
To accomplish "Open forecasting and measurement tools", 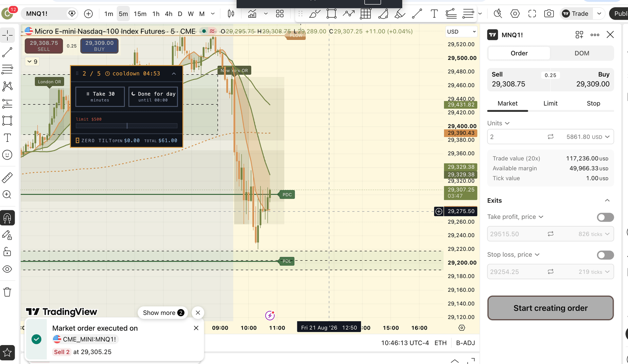I will 7,104.
